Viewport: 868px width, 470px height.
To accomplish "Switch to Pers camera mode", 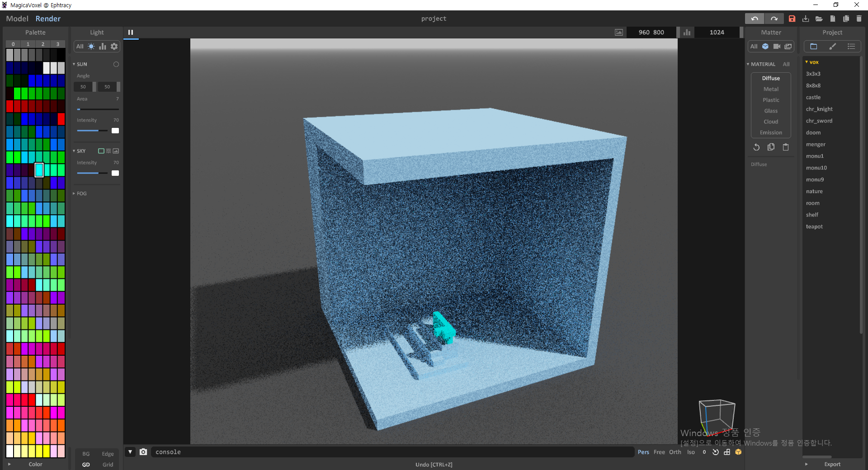I will (x=643, y=452).
